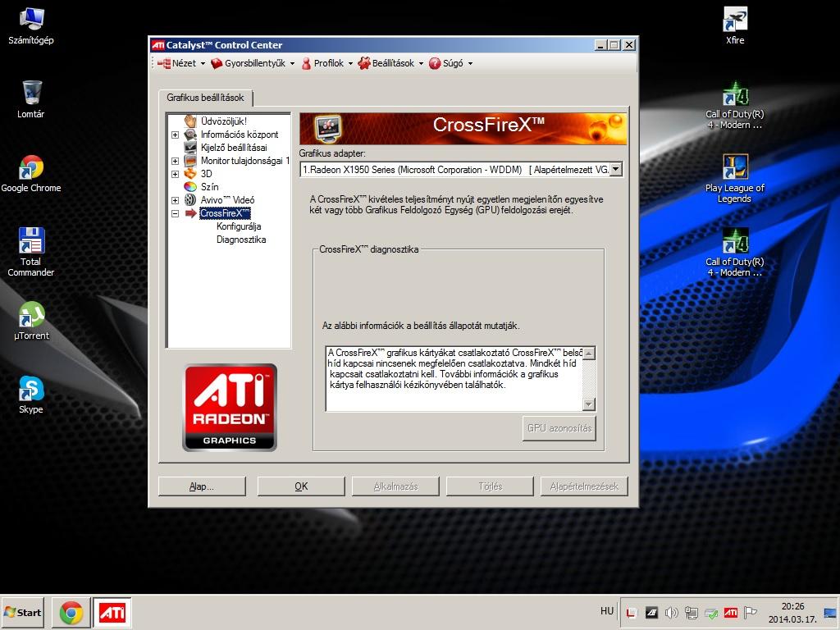Expand the Információs központ tree node
This screenshot has width=840, height=630.
pos(176,135)
